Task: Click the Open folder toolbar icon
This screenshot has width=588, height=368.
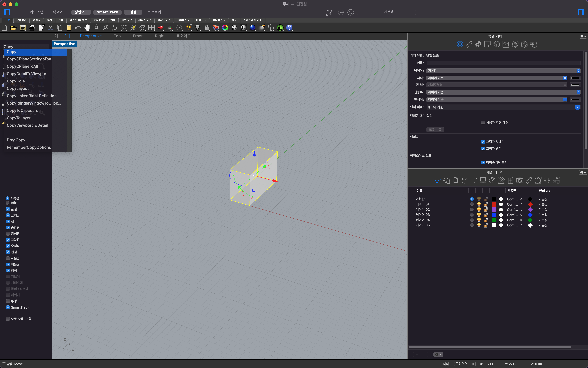Action: (x=13, y=28)
